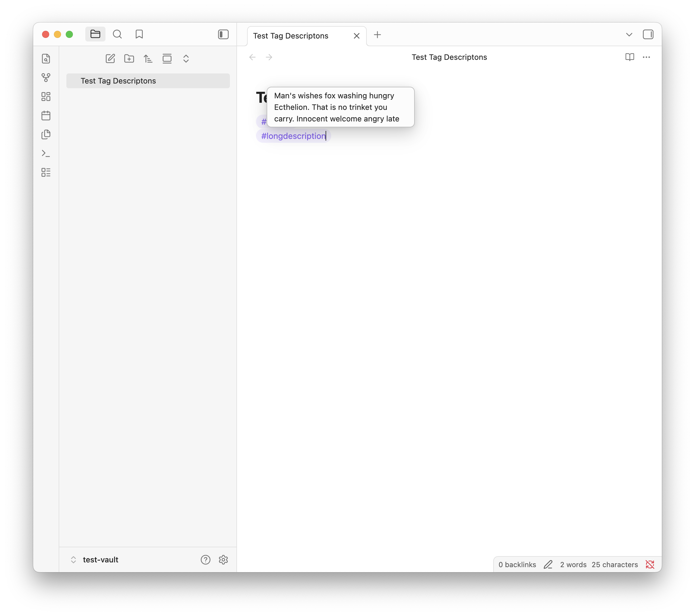Image resolution: width=695 pixels, height=616 pixels.
Task: Open 0 backlinks in status bar
Action: coord(517,565)
